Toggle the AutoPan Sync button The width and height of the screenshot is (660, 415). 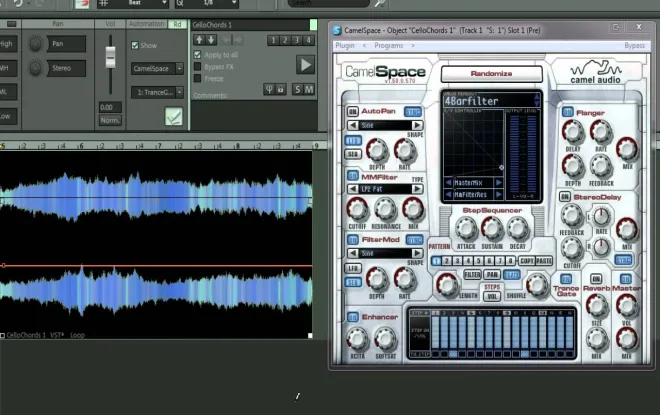[x=412, y=112]
